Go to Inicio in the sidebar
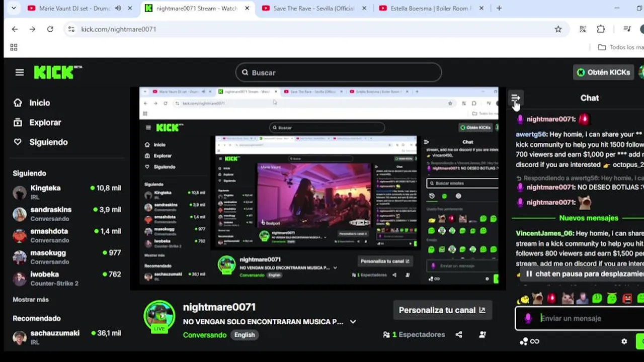Image resolution: width=644 pixels, height=362 pixels. 39,103
